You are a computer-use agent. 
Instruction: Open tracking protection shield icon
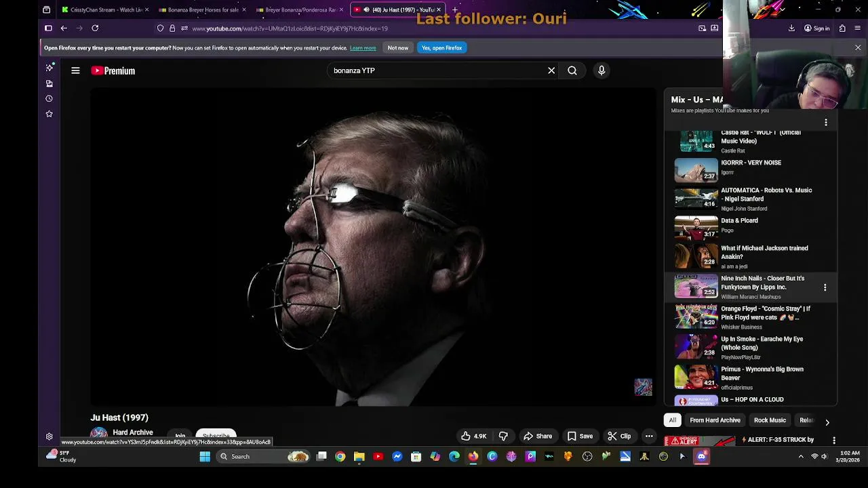160,28
